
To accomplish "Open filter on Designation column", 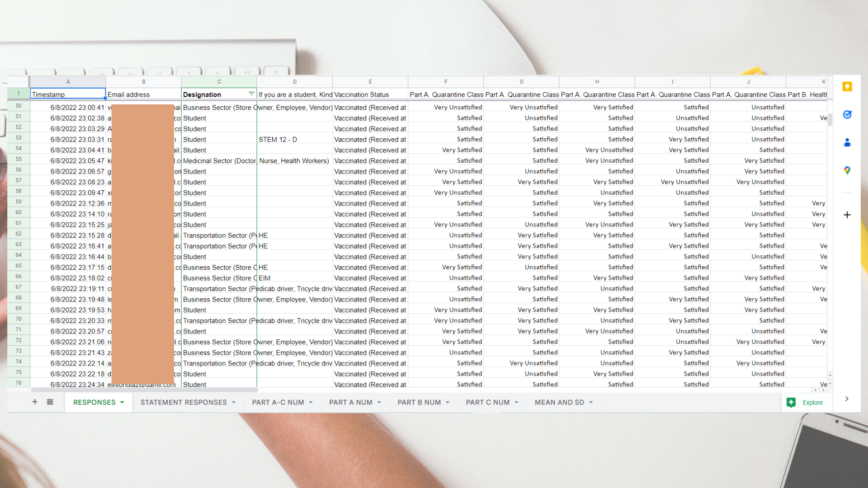I will 251,94.
